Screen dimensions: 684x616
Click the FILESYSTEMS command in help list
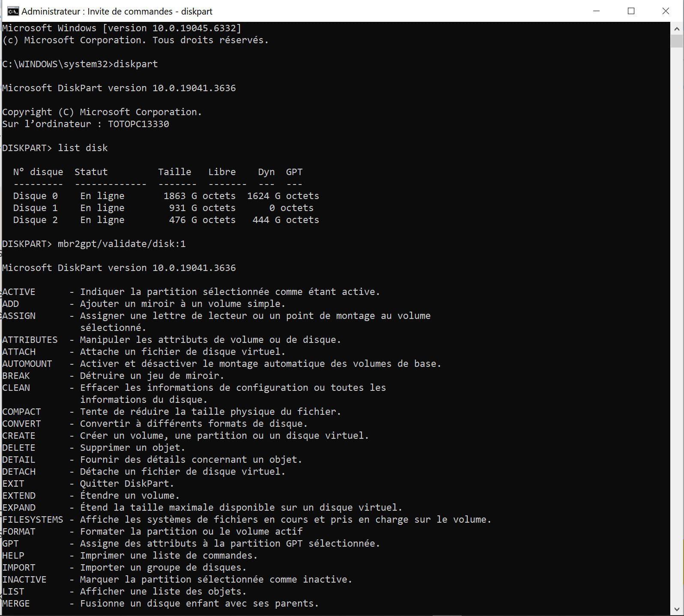point(33,520)
